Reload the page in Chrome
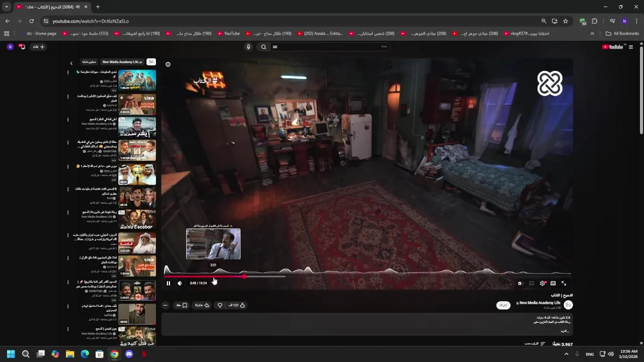Viewport: 644px width, 362px height. [31, 21]
